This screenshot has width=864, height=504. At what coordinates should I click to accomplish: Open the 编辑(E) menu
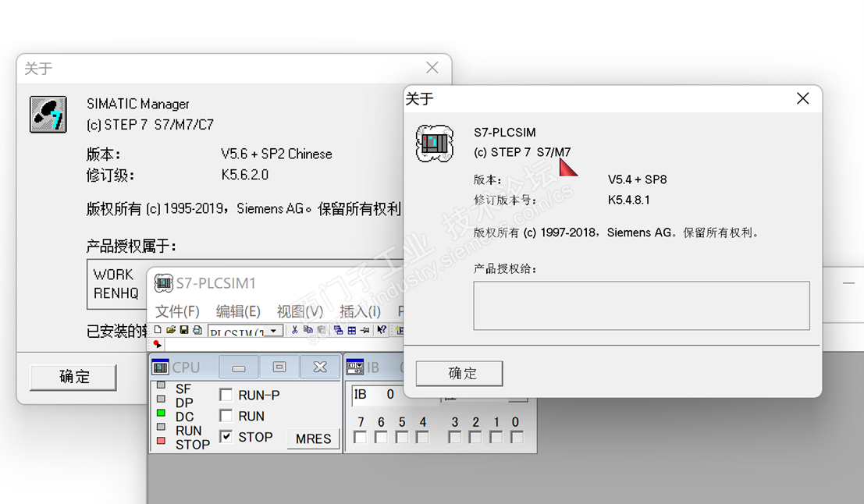(238, 311)
